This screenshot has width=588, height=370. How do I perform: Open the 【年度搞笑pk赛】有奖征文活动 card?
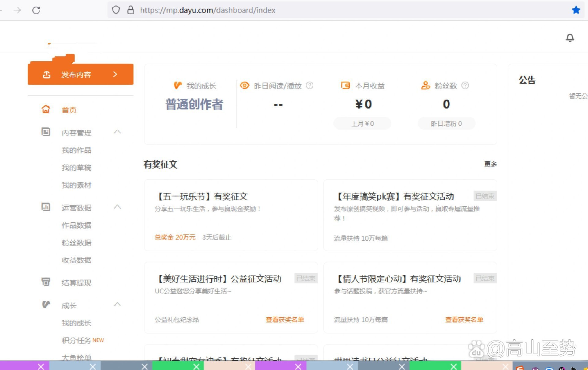[x=410, y=215]
